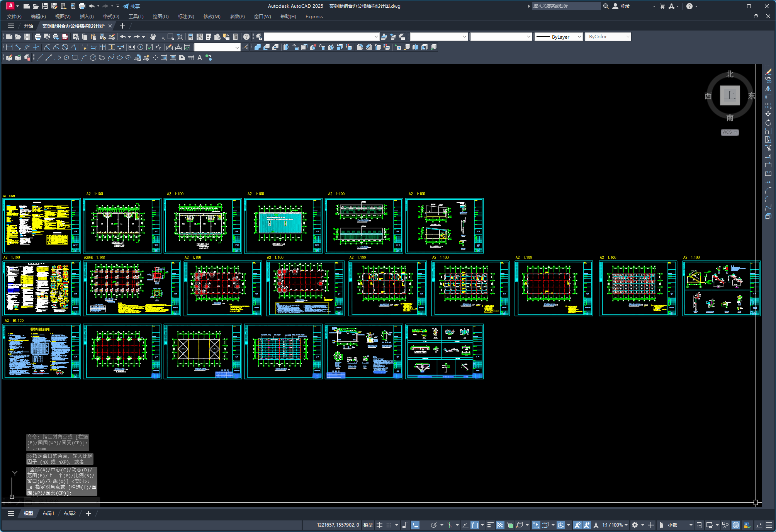This screenshot has height=532, width=776.
Task: Switch to the 布局1 layout tab
Action: [x=48, y=513]
